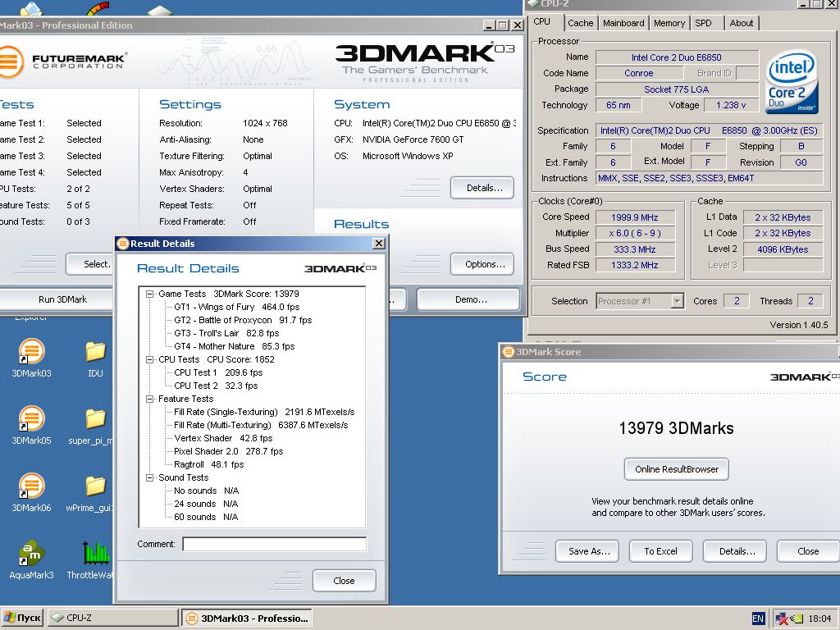Select the Ragtroll result row
Screen dimensions: 840x630
tap(208, 464)
